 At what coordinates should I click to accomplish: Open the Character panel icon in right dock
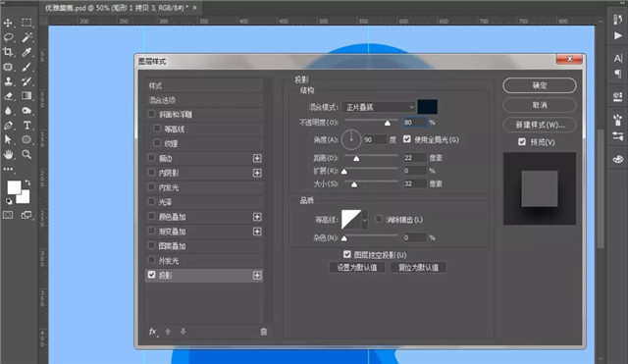tap(618, 59)
